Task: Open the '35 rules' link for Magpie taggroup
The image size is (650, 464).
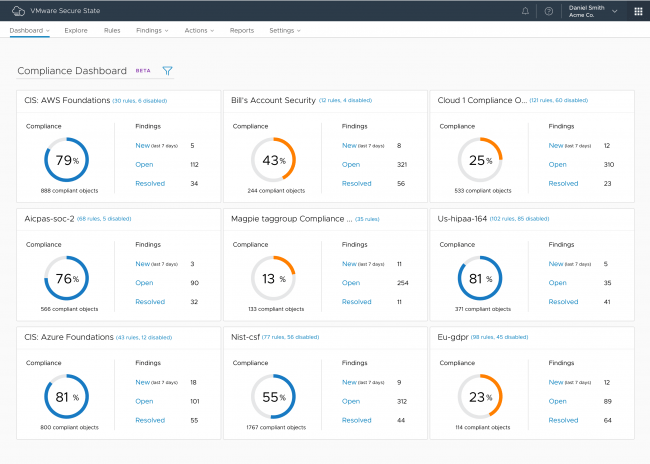Action: coord(367,219)
